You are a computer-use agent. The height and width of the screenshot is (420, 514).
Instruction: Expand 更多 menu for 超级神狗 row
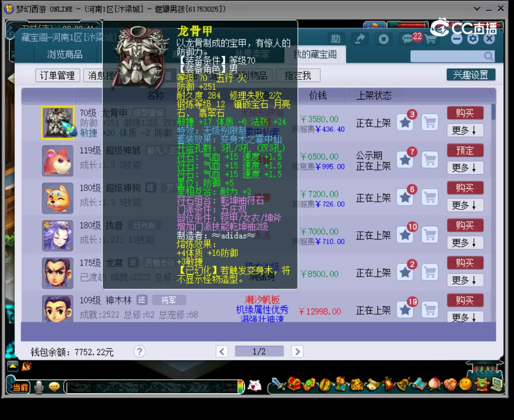click(x=465, y=205)
